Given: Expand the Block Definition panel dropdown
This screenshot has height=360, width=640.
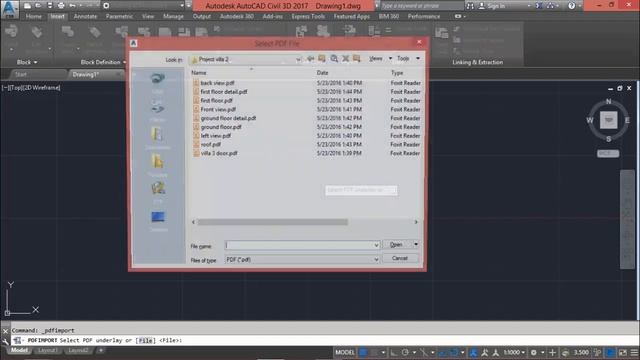Looking at the screenshot, I should click(103, 62).
